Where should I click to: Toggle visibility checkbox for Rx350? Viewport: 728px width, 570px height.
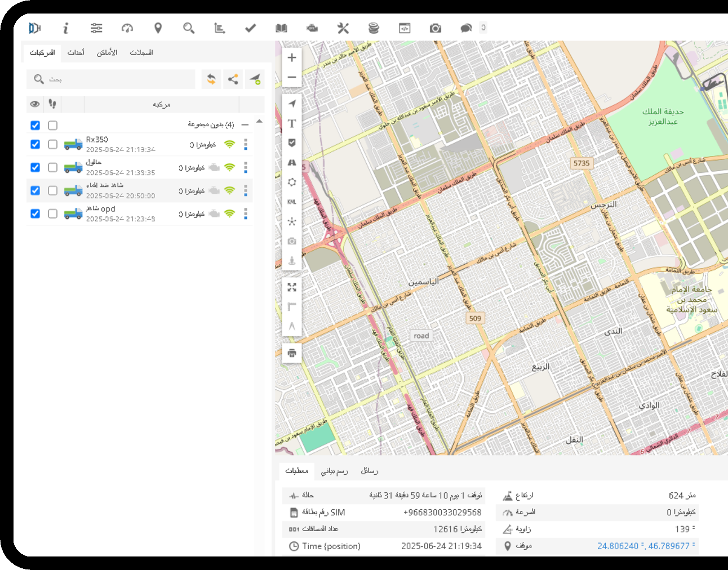tap(35, 144)
